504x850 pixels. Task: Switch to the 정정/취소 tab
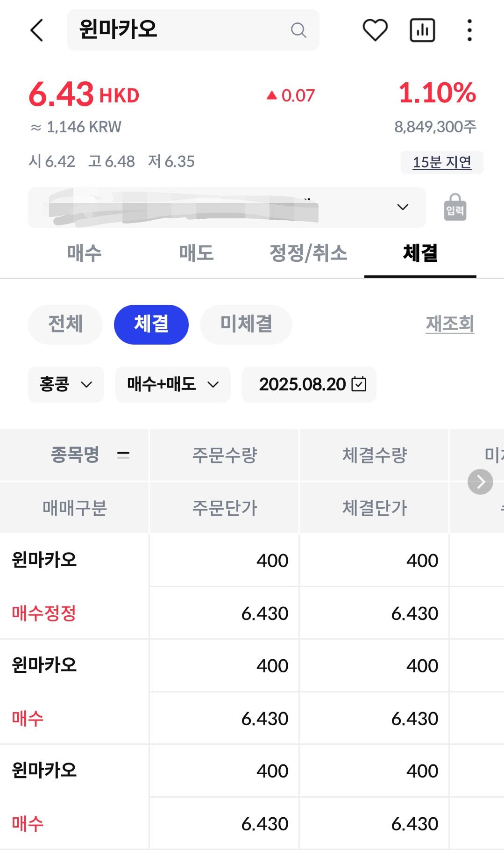[308, 253]
